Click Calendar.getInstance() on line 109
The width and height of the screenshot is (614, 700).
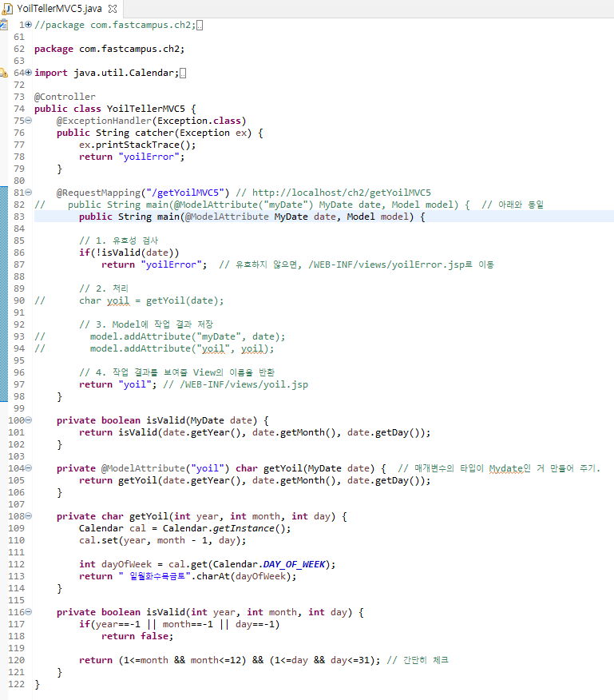tap(224, 528)
